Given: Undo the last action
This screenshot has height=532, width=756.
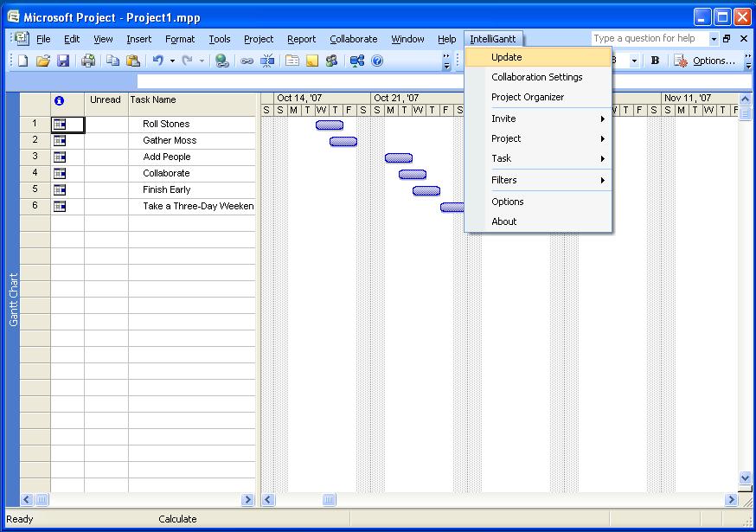Looking at the screenshot, I should (157, 61).
